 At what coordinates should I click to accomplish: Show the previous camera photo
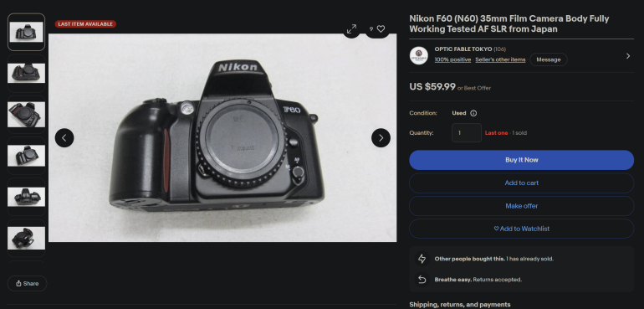tap(64, 138)
